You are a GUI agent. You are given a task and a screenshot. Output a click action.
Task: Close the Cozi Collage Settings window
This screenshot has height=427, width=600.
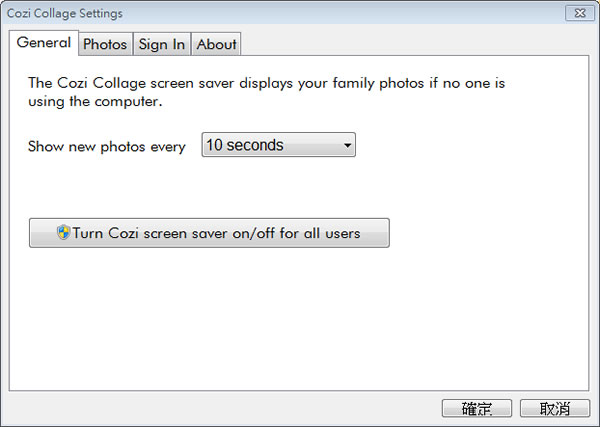(580, 13)
